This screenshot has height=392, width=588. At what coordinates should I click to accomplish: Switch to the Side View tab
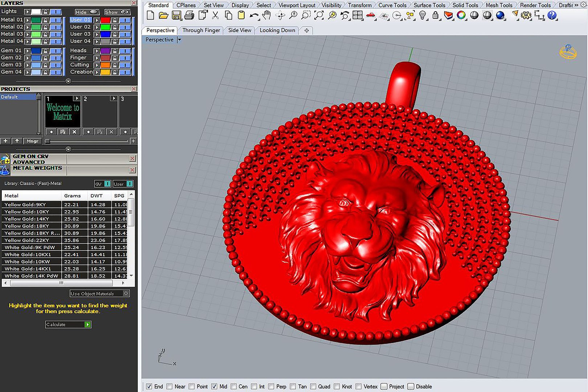pyautogui.click(x=240, y=30)
